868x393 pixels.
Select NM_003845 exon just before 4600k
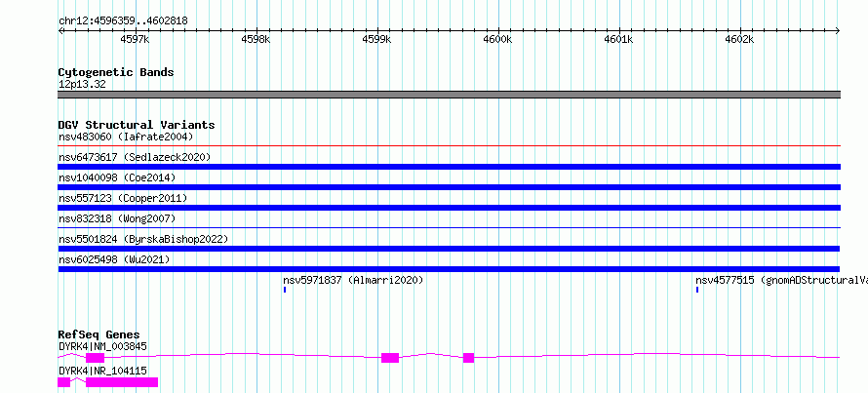coord(469,358)
